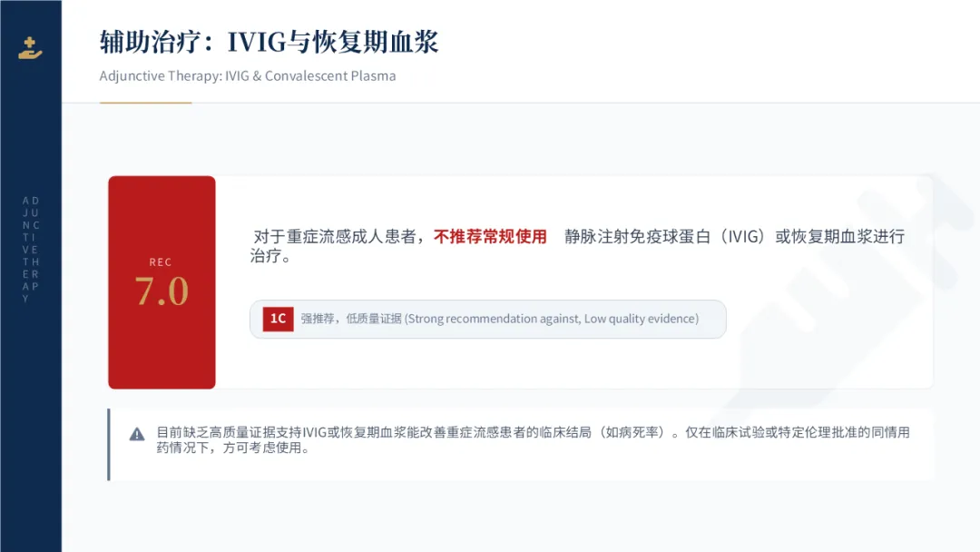980x552 pixels.
Task: Click the medical hand-plus icon in sidebar
Action: coord(30,48)
